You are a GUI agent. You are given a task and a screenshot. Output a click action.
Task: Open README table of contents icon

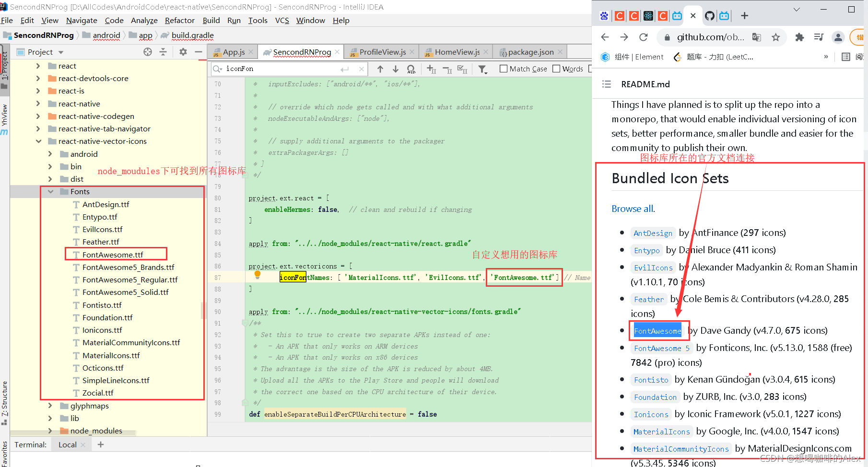click(607, 84)
